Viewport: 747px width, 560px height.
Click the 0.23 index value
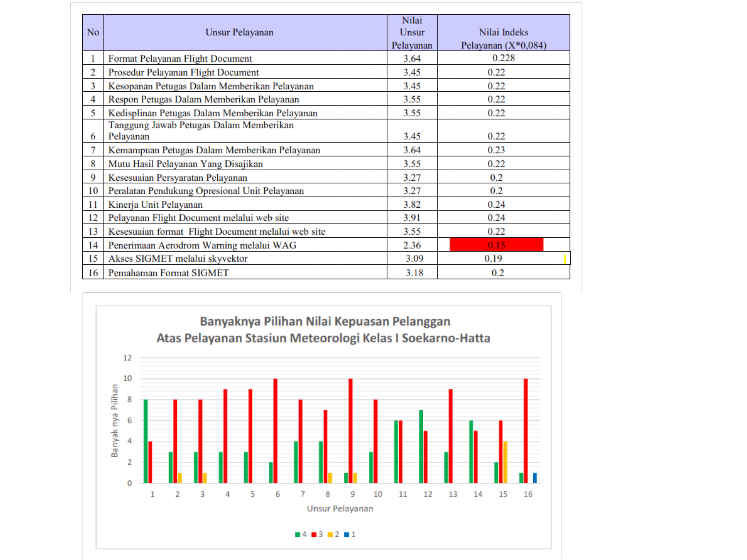point(496,150)
